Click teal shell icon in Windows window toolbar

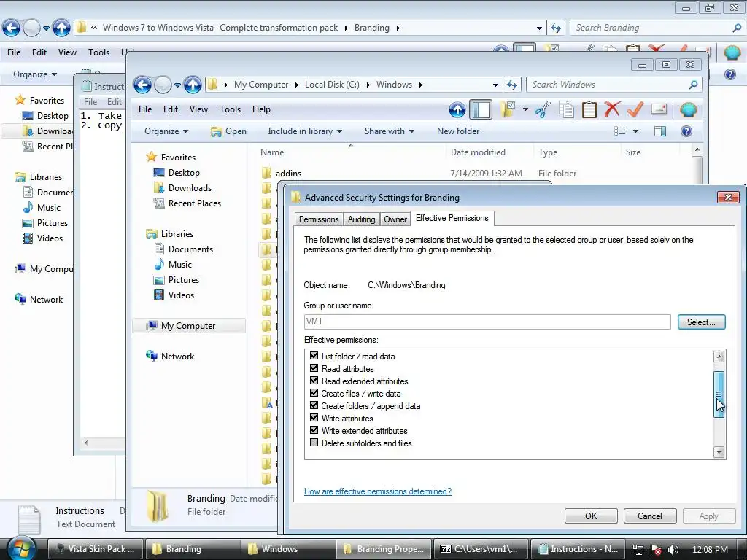[689, 110]
